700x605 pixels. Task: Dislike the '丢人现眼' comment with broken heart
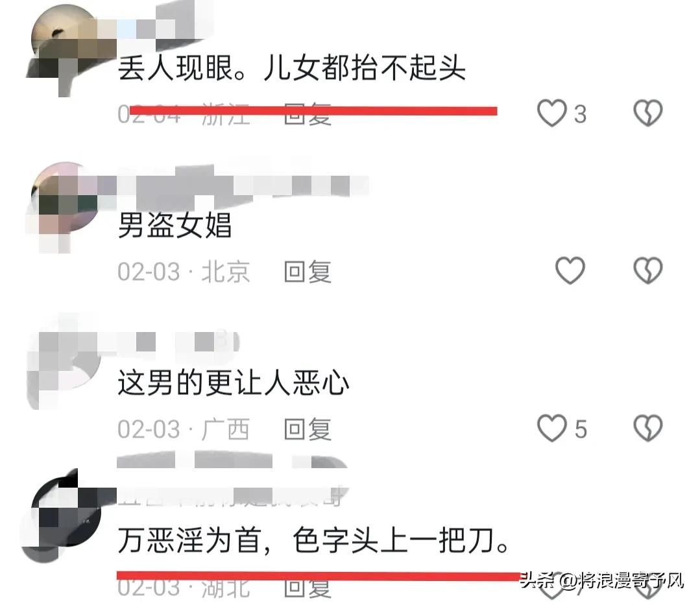pyautogui.click(x=647, y=113)
